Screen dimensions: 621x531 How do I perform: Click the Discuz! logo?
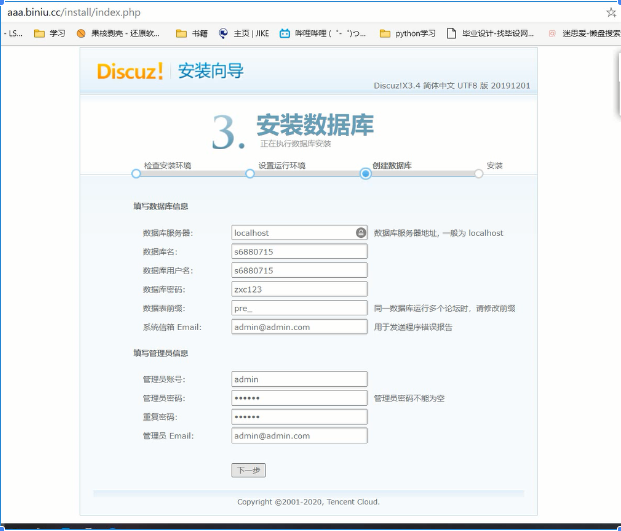click(130, 71)
